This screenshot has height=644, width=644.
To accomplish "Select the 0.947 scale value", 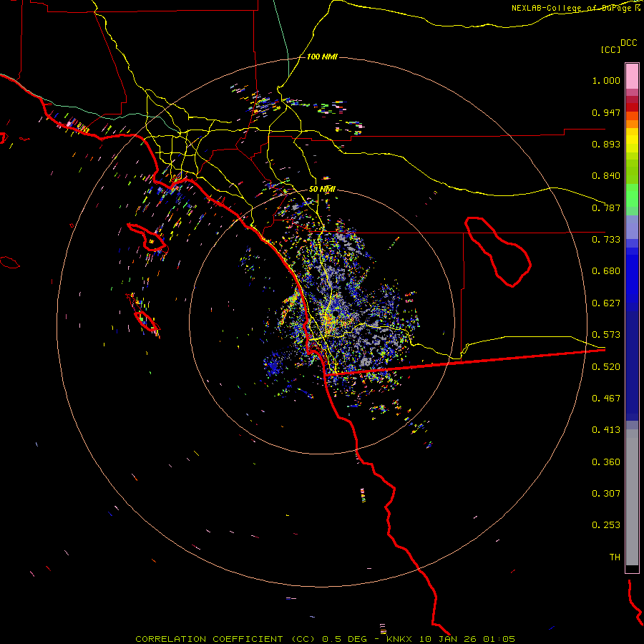I will [606, 112].
